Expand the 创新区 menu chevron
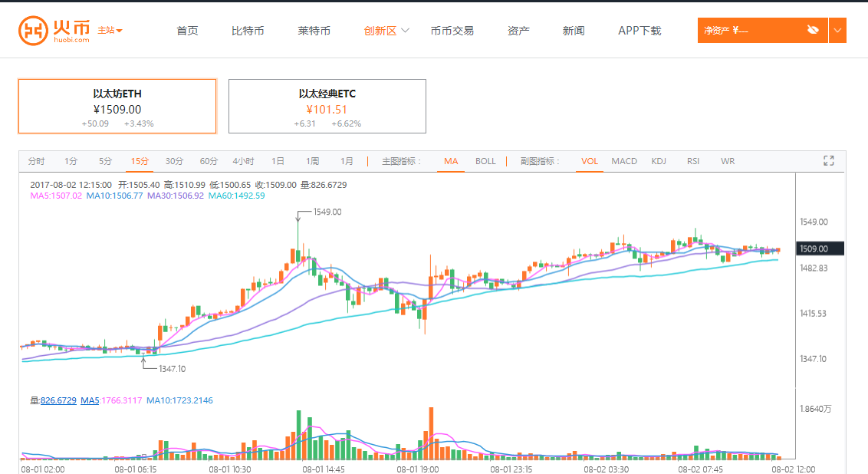Image resolution: width=868 pixels, height=474 pixels. (406, 31)
